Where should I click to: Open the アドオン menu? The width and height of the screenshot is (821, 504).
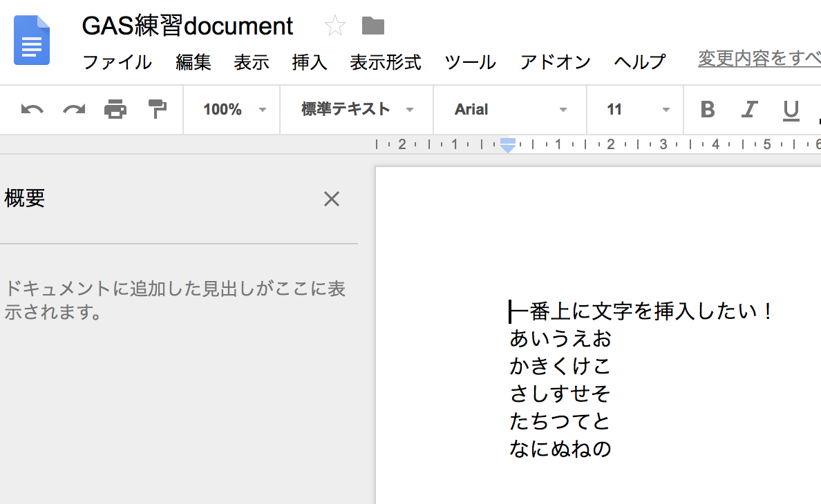coord(555,62)
